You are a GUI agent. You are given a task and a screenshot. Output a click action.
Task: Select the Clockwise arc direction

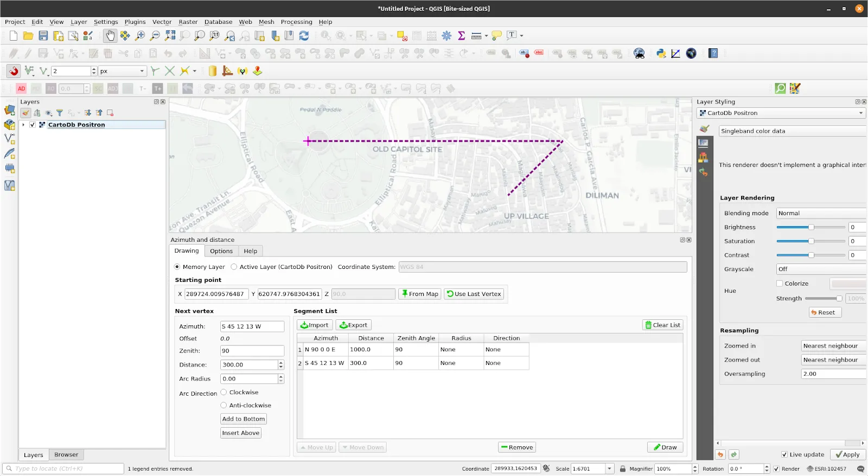coord(224,392)
